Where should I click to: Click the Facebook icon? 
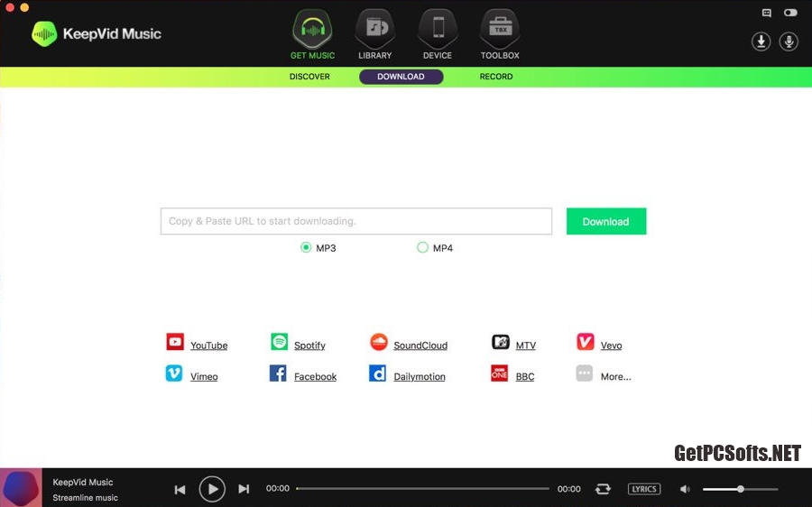(278, 373)
